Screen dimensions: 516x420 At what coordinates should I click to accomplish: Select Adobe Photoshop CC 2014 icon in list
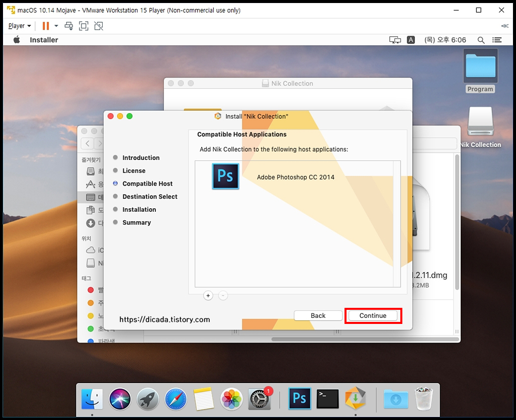click(x=225, y=176)
